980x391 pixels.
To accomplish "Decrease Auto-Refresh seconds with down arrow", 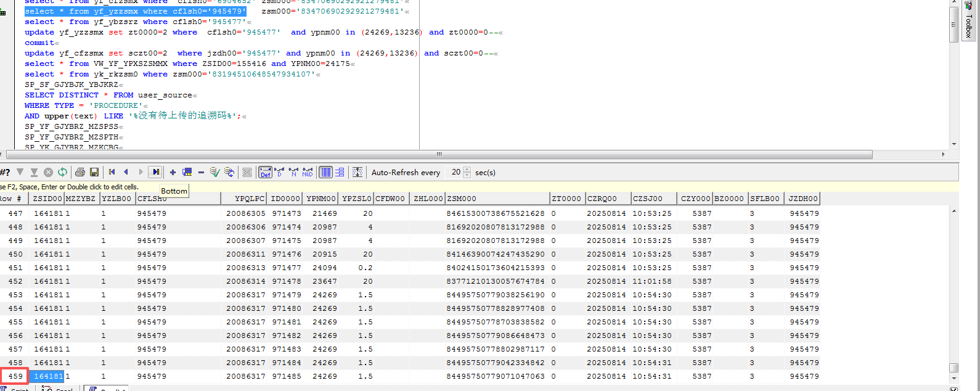I will point(467,175).
